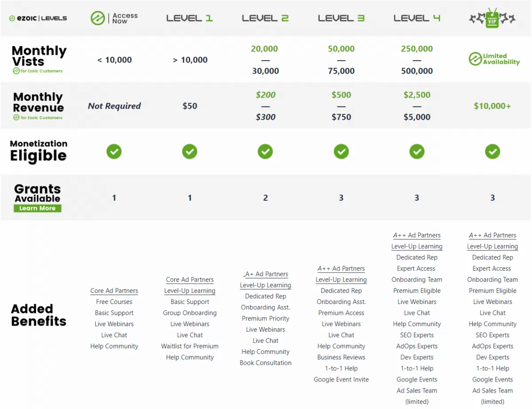Select the Level 2 column header
This screenshot has width=532, height=409.
266,18
